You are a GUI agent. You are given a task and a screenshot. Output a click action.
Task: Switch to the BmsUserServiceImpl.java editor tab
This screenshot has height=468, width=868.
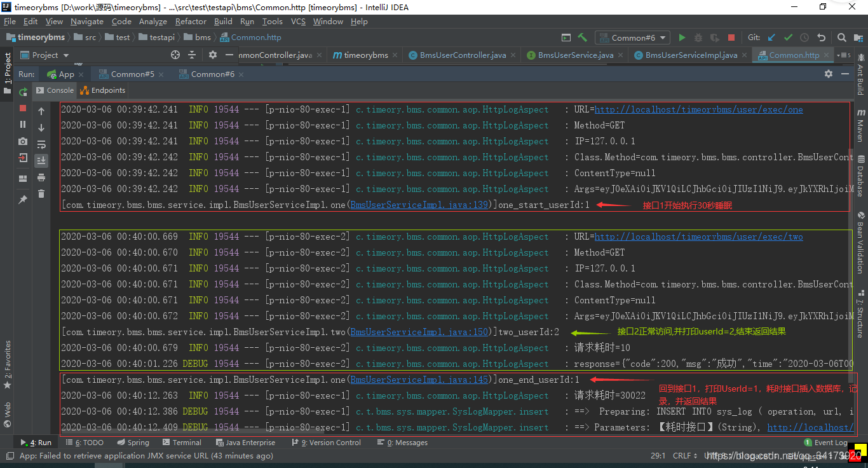[691, 55]
